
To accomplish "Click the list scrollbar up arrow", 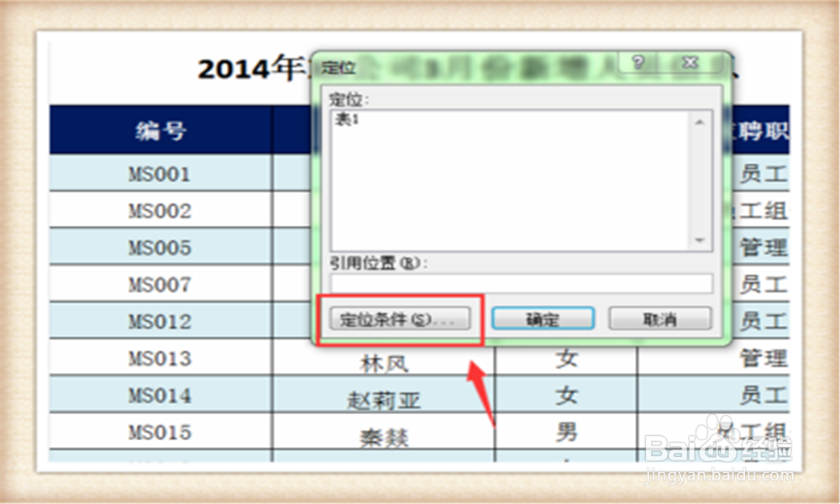I will tap(700, 123).
